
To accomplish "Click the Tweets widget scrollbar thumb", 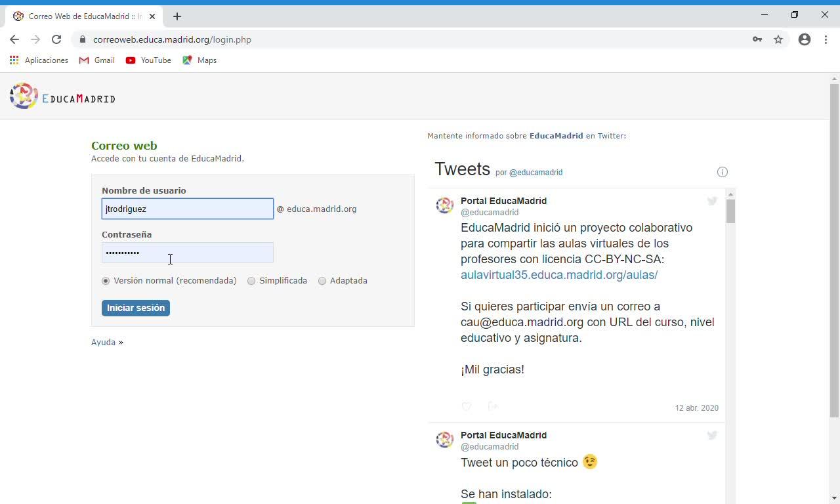I will 730,211.
